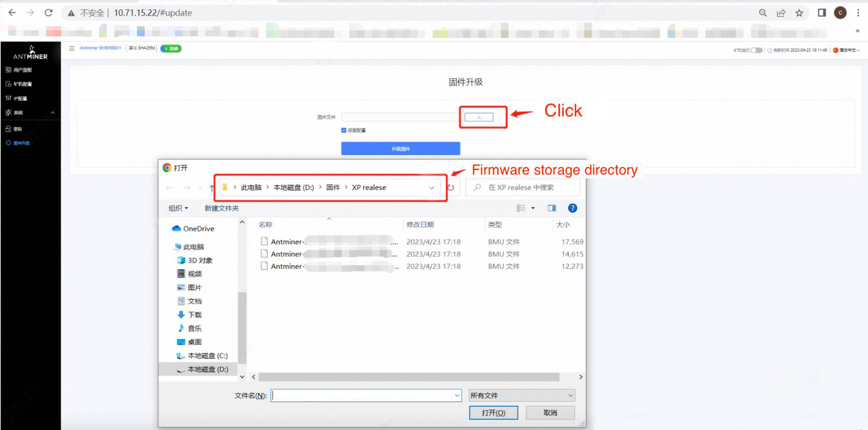The height and width of the screenshot is (430, 868).
Task: Click the blue 升级固件 button
Action: (x=401, y=149)
